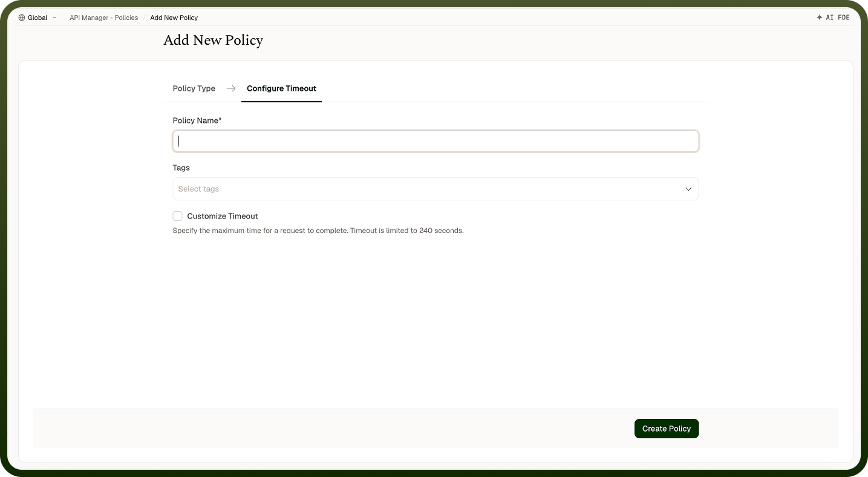Enable the Customize Timeout checkbox
This screenshot has width=868, height=477.
(177, 216)
